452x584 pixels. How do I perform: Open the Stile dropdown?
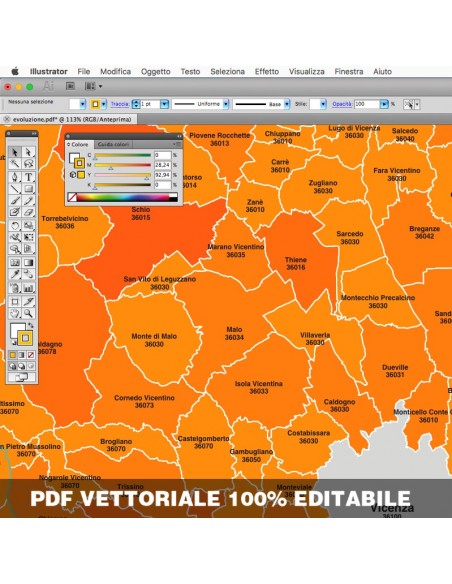[x=323, y=104]
